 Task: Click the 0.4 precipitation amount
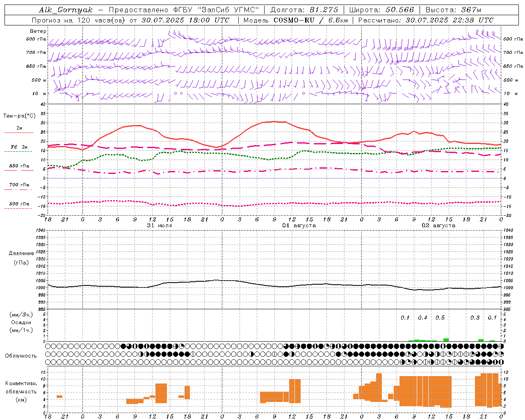pyautogui.click(x=422, y=318)
